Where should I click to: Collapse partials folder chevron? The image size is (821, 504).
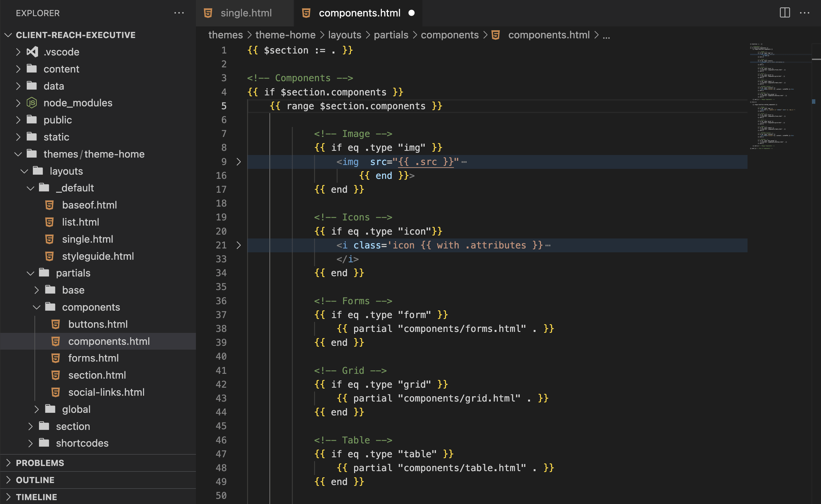click(x=31, y=273)
